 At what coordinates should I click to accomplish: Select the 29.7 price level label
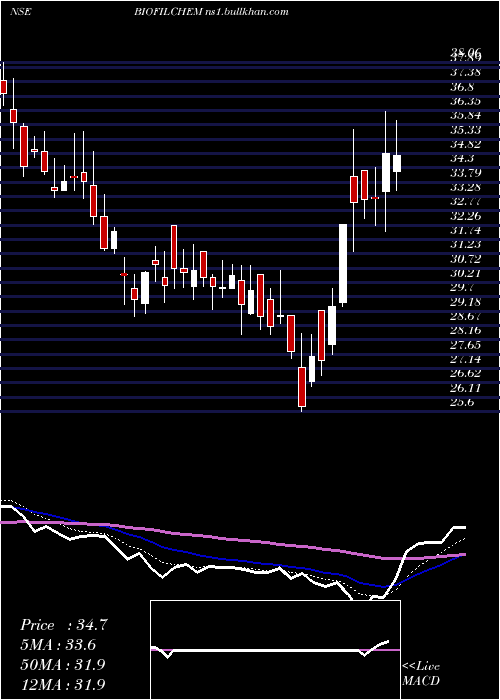(462, 287)
